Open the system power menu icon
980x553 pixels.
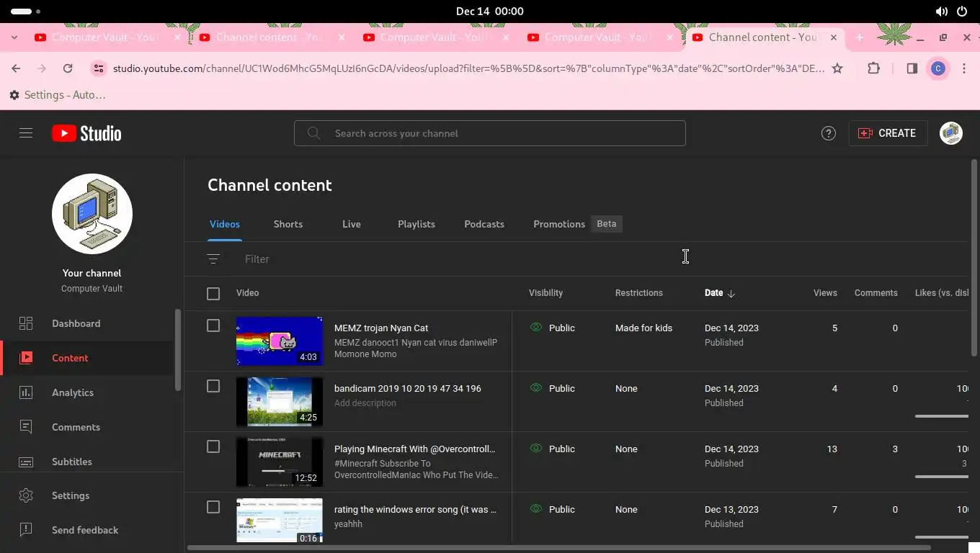point(961,12)
